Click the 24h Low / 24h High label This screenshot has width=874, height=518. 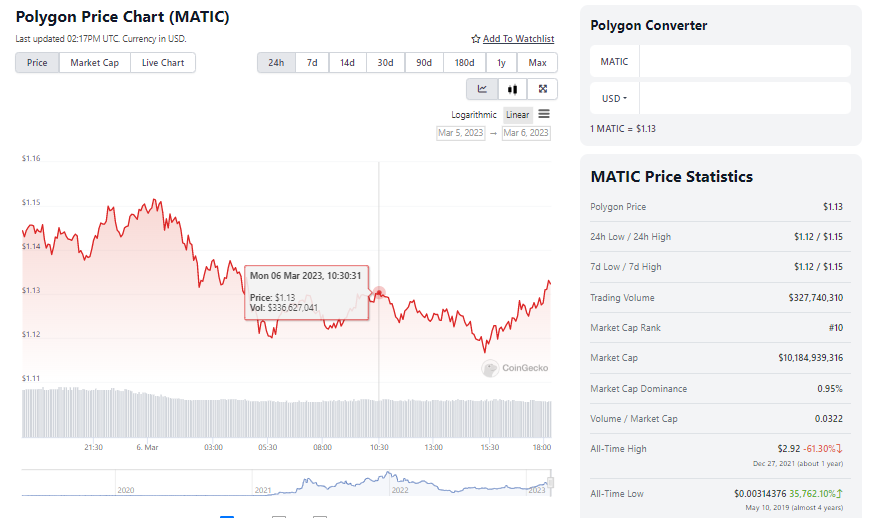click(630, 237)
